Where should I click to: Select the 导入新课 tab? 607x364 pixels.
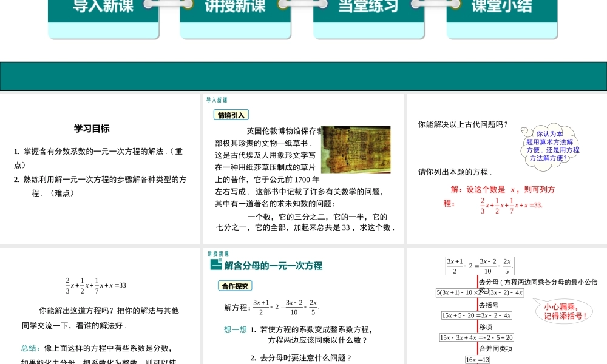(103, 19)
